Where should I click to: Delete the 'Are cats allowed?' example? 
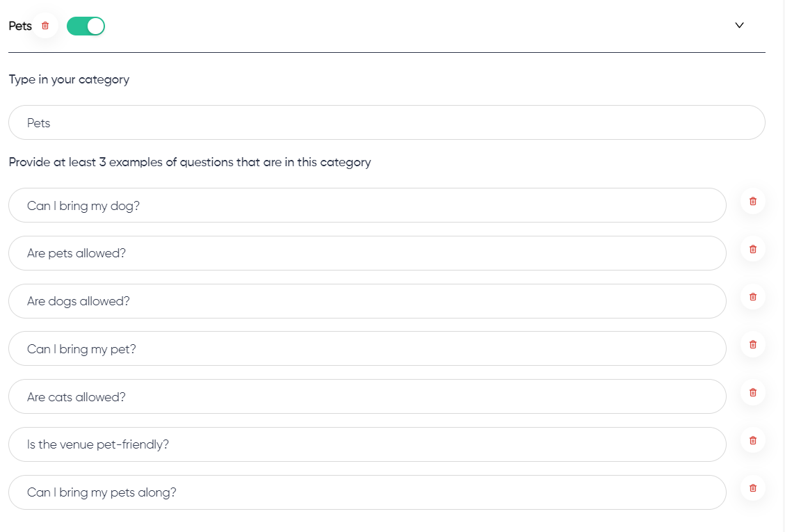[x=752, y=393]
